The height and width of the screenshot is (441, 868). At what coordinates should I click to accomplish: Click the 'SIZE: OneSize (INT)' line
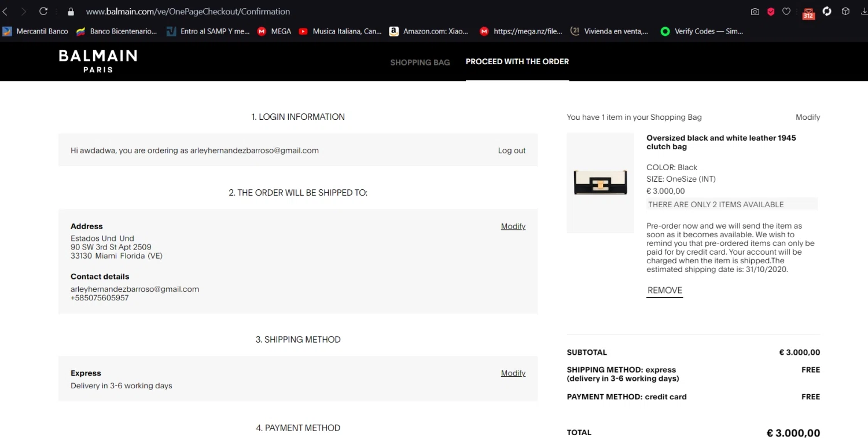point(681,179)
